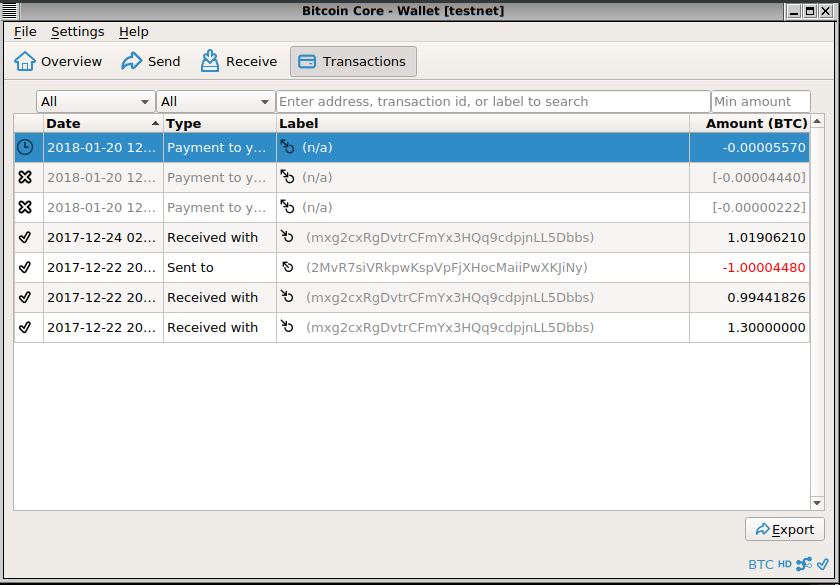Click the sent icon in the -1.00004480 row
840x585 pixels.
click(x=288, y=267)
